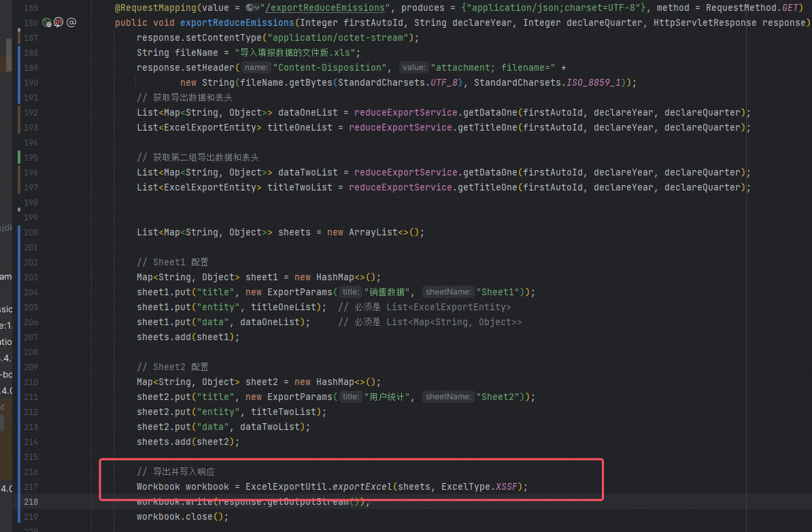Click ArrayList on line 200
The image size is (812, 532).
(373, 233)
